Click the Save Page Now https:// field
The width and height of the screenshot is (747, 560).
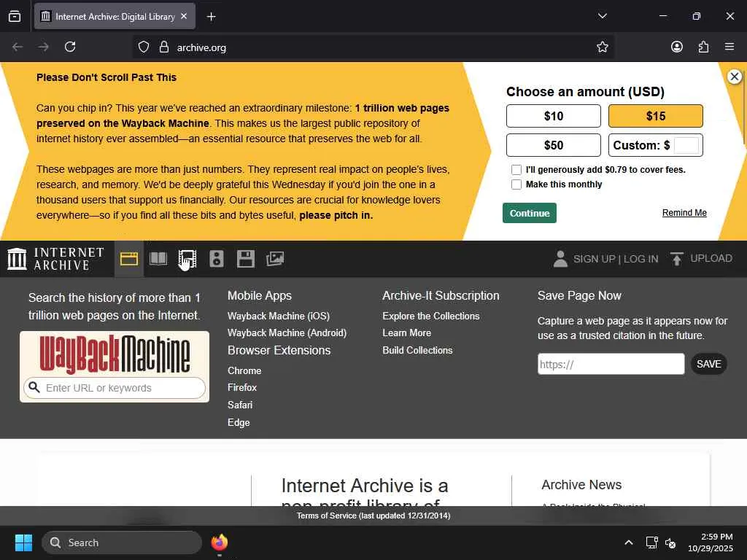(x=611, y=365)
